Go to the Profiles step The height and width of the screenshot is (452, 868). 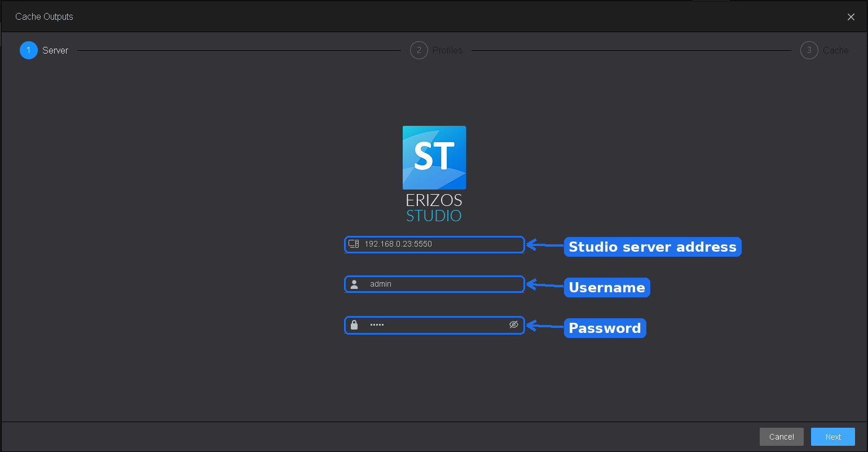[437, 50]
